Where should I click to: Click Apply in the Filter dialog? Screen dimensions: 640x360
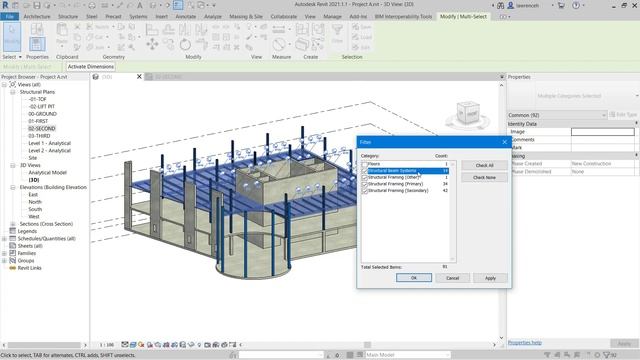[x=490, y=278]
